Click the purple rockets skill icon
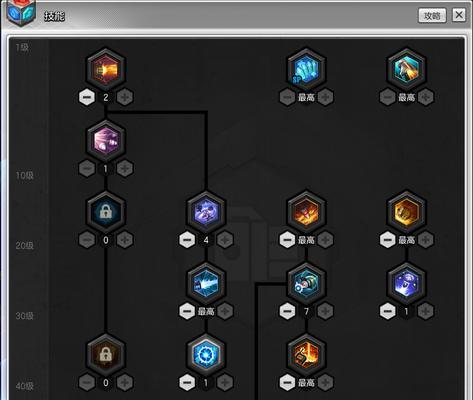The height and width of the screenshot is (400, 473). (106, 140)
